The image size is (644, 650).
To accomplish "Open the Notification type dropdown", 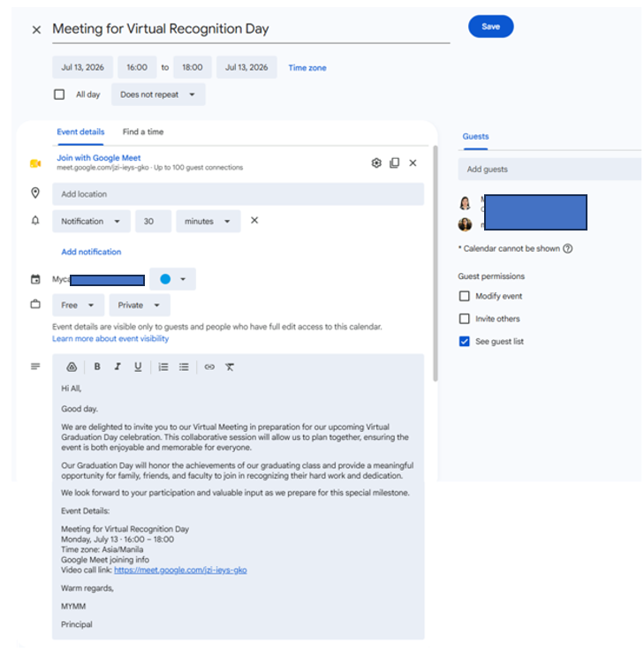I will 91,222.
